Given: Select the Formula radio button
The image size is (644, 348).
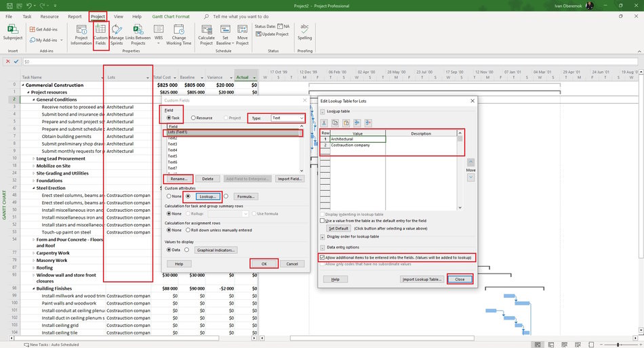Looking at the screenshot, I should click(x=226, y=196).
